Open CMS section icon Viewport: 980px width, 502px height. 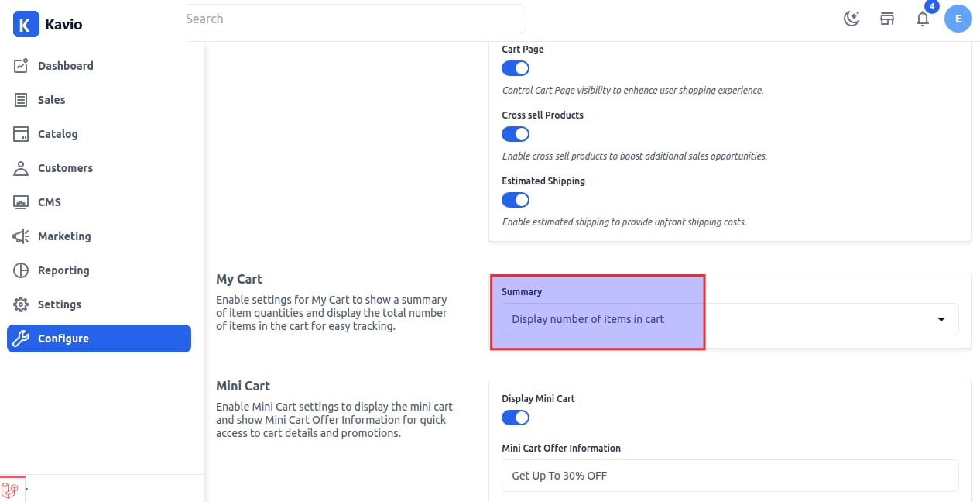click(22, 202)
